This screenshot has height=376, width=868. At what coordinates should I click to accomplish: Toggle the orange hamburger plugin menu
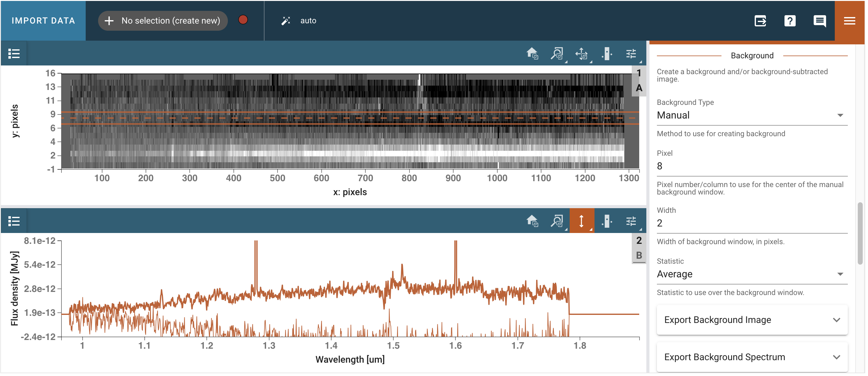[x=849, y=21]
